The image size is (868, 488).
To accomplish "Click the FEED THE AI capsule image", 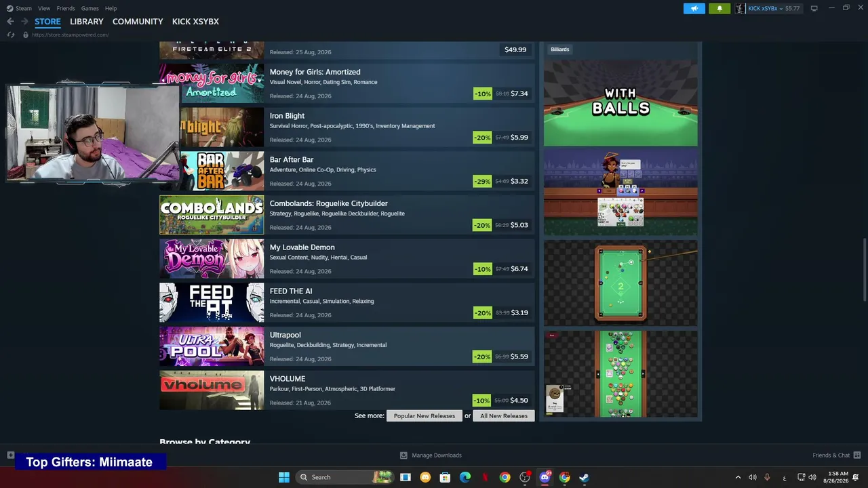I will (x=212, y=302).
